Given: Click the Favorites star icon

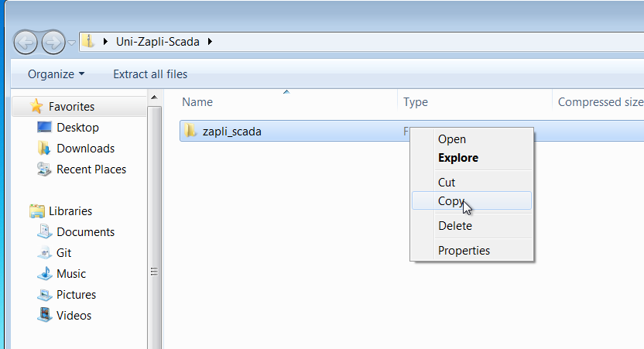Looking at the screenshot, I should click(36, 107).
